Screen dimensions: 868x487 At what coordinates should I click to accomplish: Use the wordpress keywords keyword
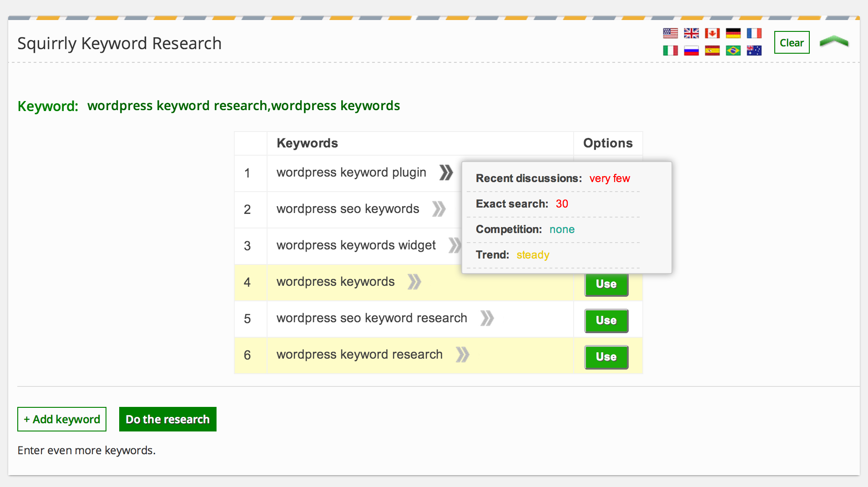tap(606, 284)
